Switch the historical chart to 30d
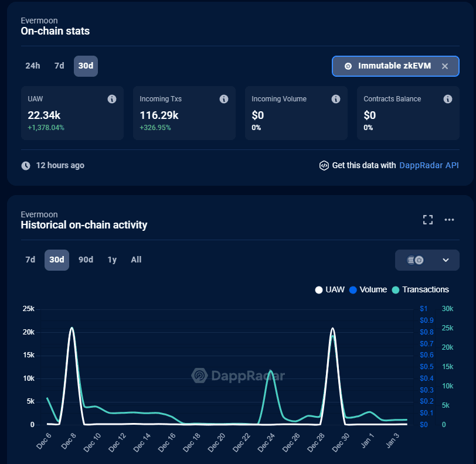Viewport: 476px width, 464px height. coord(57,260)
